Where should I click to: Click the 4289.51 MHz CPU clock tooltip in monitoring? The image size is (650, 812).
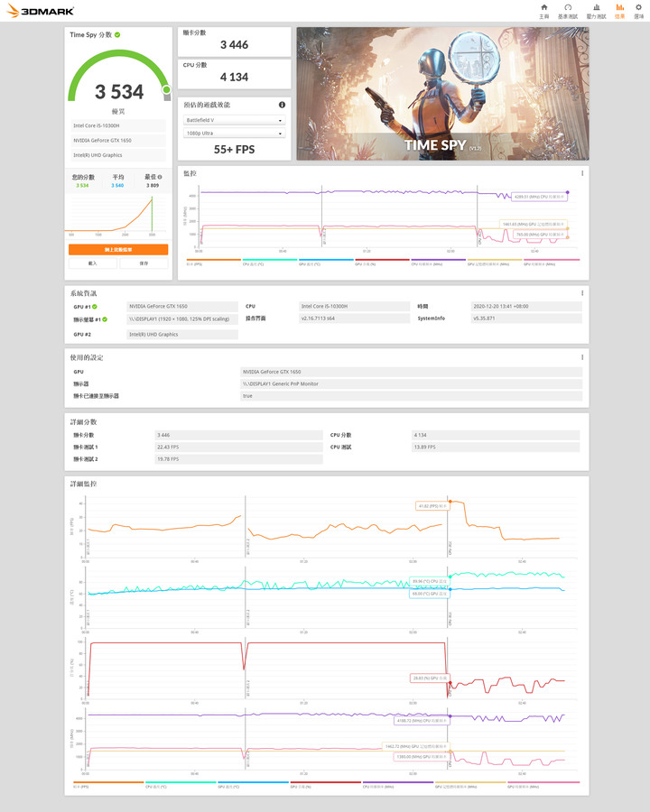pos(539,197)
